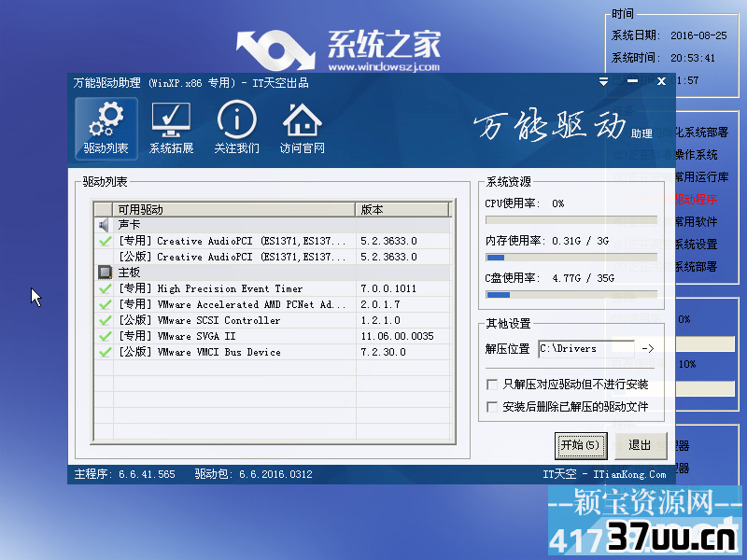Select the 主板 category row
Image resolution: width=747 pixels, height=560 pixels.
coord(273,273)
